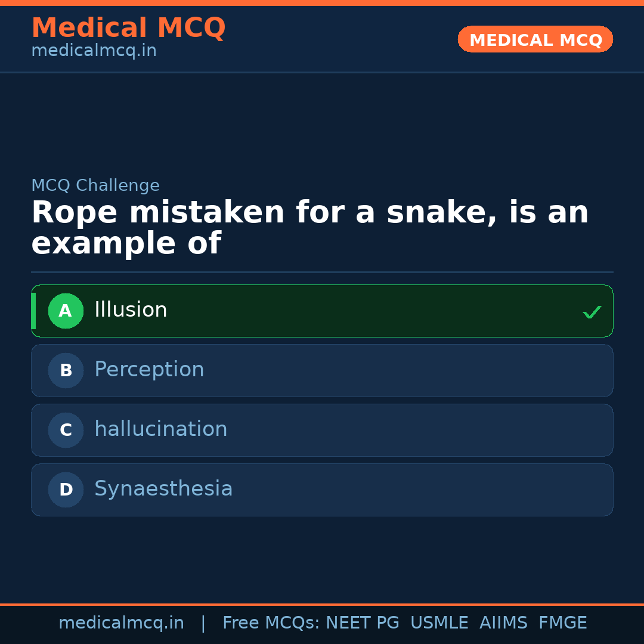The height and width of the screenshot is (644, 644).
Task: Click FMGE in the footer
Action: [562, 623]
